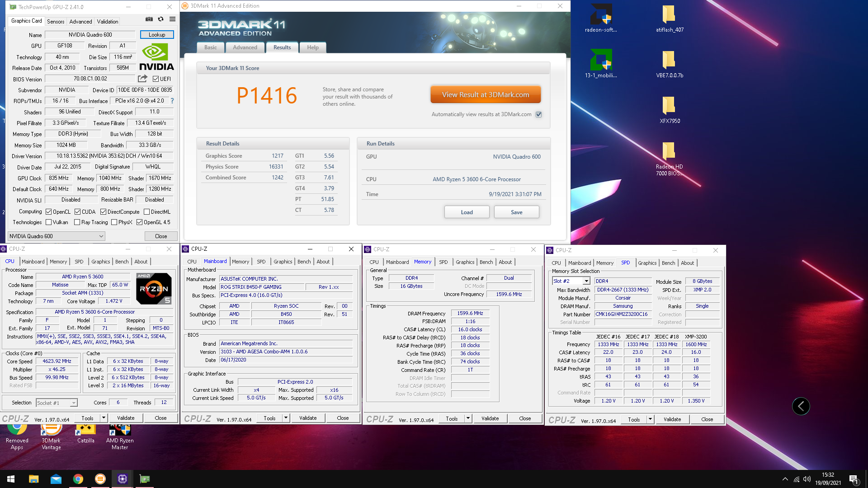Viewport: 868px width, 488px height.
Task: Click the GPU-Z screenshot camera icon
Action: 149,19
